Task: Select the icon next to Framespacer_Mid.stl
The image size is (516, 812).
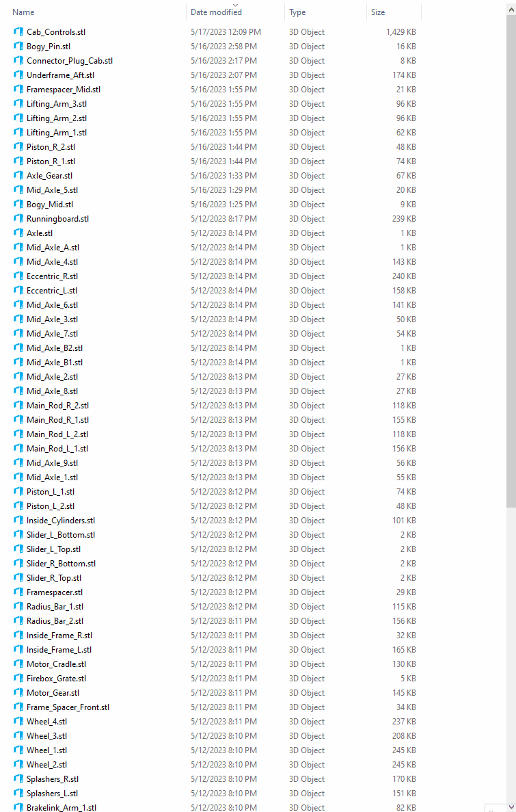Action: pyautogui.click(x=18, y=89)
